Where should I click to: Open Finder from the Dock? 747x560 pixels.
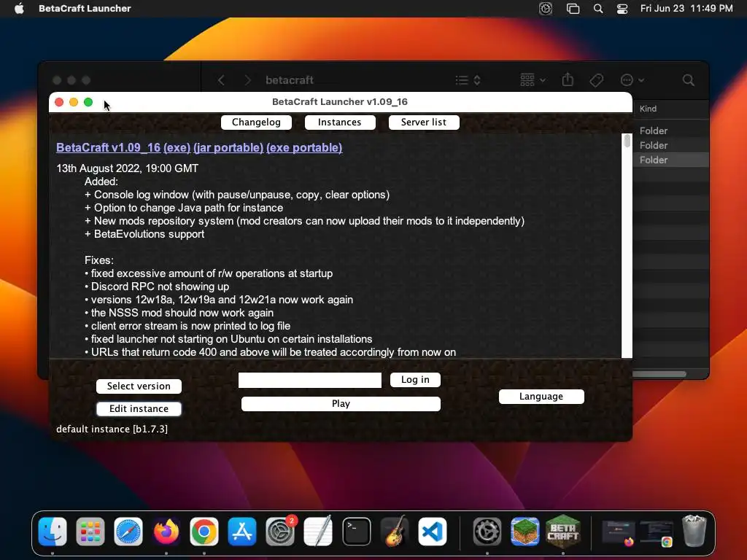click(53, 531)
